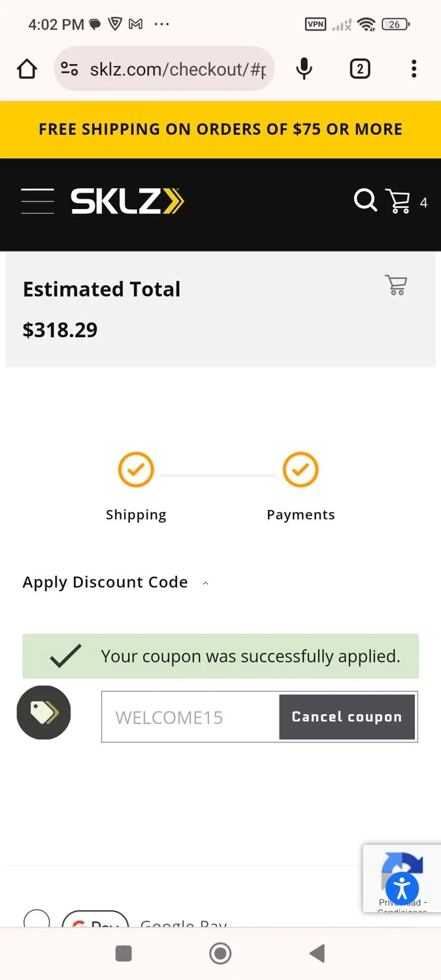Image resolution: width=441 pixels, height=980 pixels.
Task: Tap the Android back navigation button
Action: coord(317,953)
